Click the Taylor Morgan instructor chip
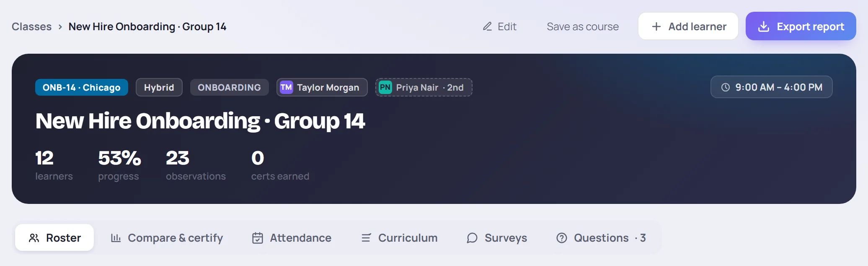This screenshot has height=266, width=868. click(x=322, y=87)
